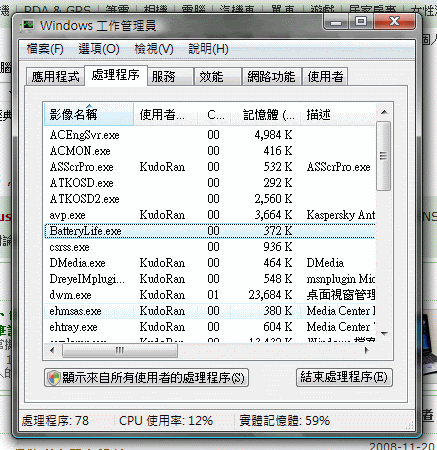Viewport: 437px width, 450px height.
Task: Click the shield icon on show-all-users button
Action: point(53,378)
